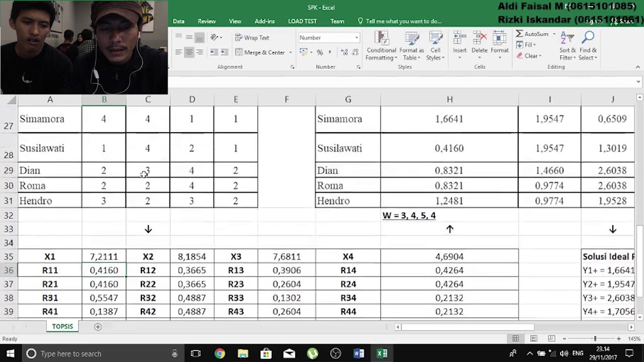Open the Add-ins ribbon tab
The height and width of the screenshot is (362, 644).
[265, 21]
